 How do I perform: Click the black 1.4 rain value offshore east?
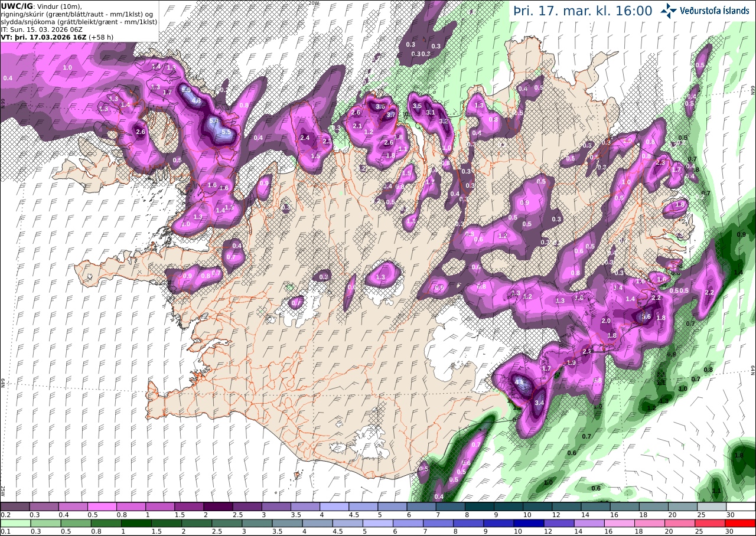(738, 272)
